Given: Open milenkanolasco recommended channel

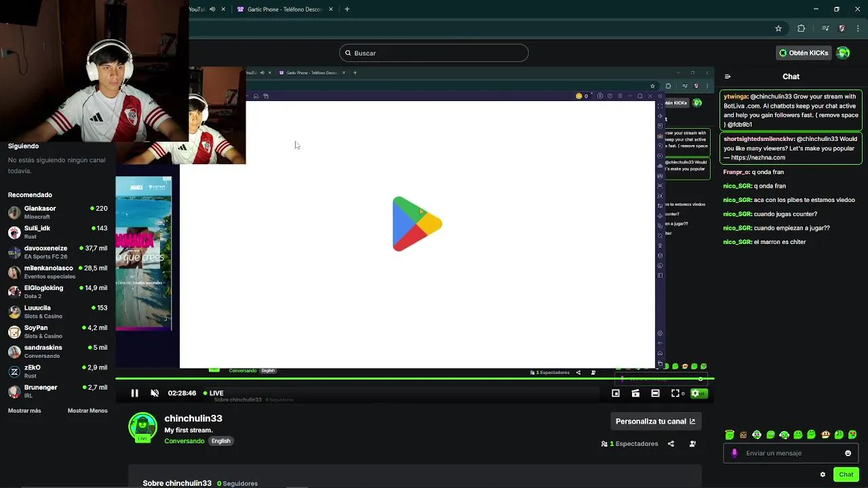Looking at the screenshot, I should [58, 272].
